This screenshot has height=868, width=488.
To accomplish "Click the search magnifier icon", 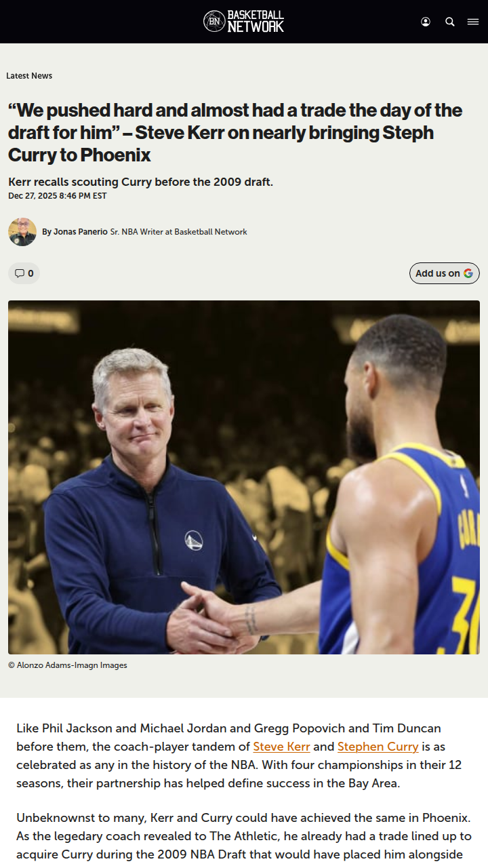I will tap(450, 22).
